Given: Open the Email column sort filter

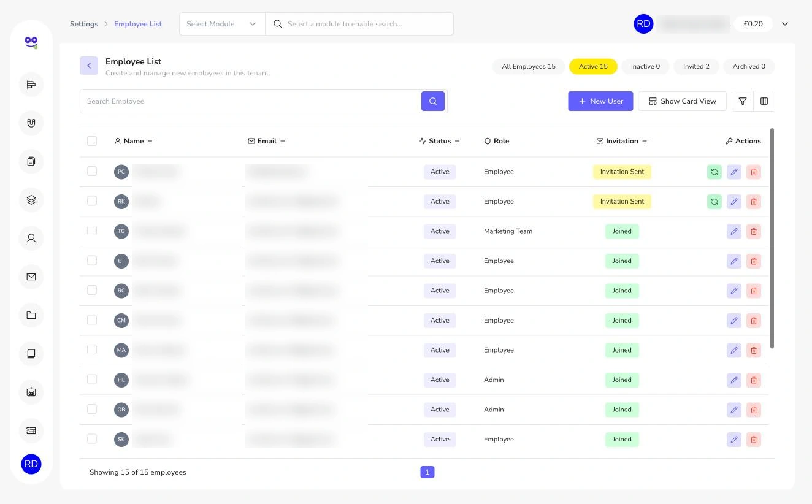Looking at the screenshot, I should coord(283,141).
